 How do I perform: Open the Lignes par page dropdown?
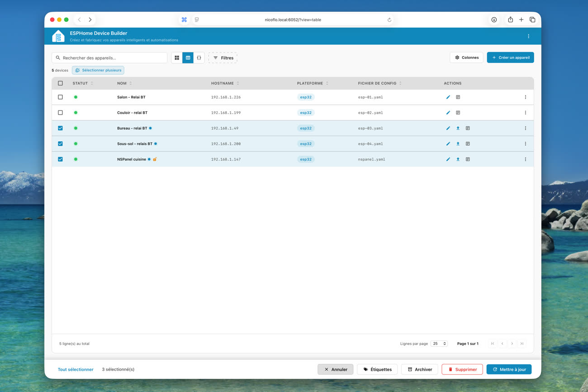click(x=439, y=344)
